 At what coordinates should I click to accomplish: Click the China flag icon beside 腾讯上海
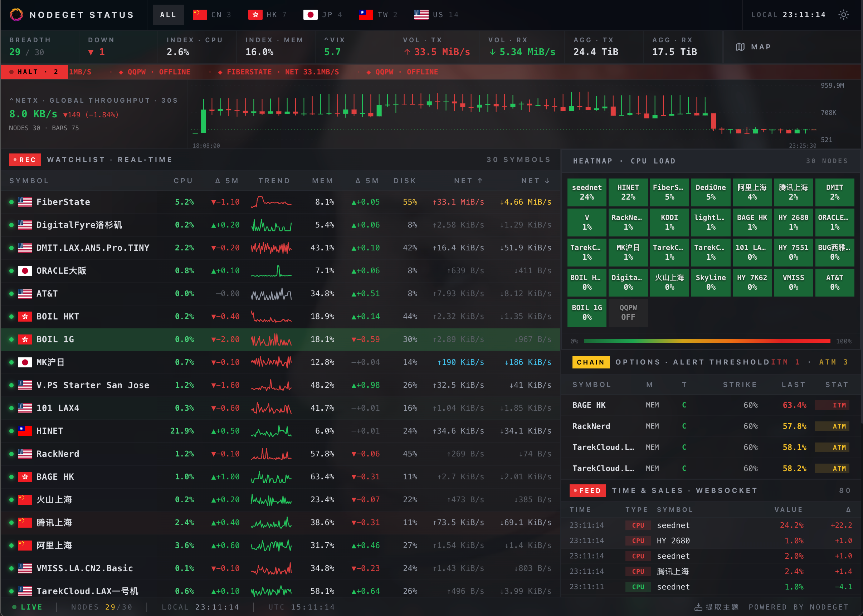point(25,523)
